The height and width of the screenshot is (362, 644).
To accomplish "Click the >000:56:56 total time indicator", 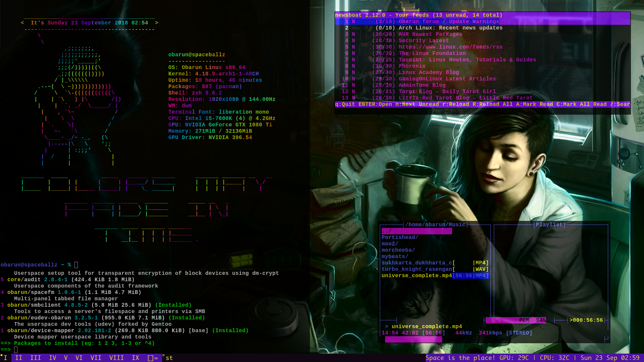I will pyautogui.click(x=586, y=320).
